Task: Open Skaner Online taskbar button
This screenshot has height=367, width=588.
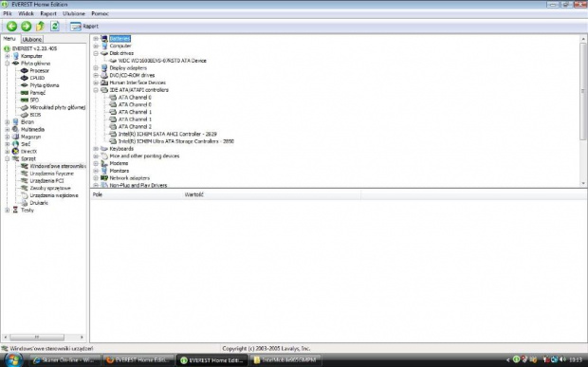Action: click(x=64, y=359)
